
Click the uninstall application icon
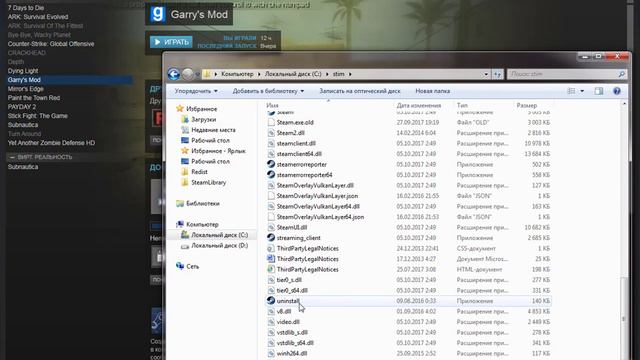tap(271, 300)
